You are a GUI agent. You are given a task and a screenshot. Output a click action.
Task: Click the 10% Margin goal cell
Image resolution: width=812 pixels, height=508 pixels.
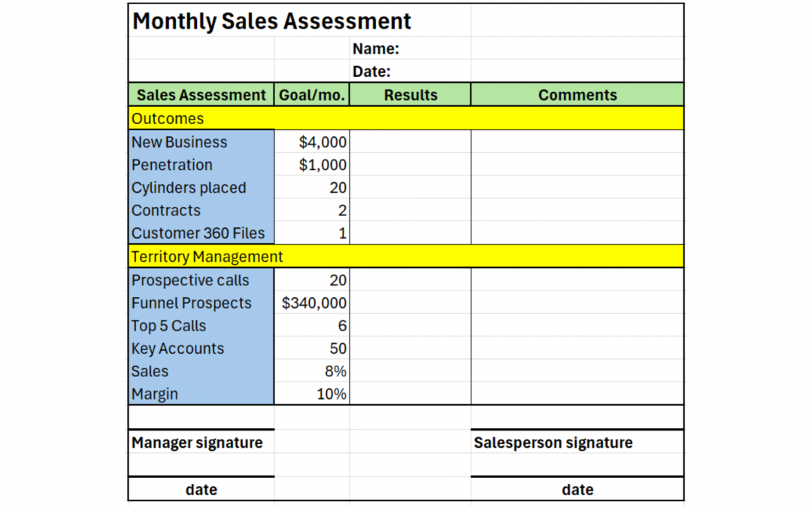(x=313, y=394)
